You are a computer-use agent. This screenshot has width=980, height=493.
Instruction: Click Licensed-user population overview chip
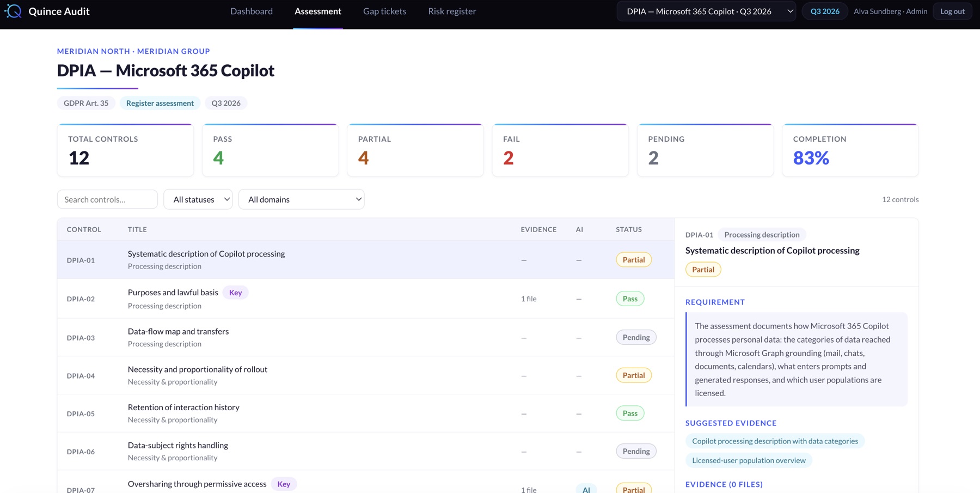[749, 460]
